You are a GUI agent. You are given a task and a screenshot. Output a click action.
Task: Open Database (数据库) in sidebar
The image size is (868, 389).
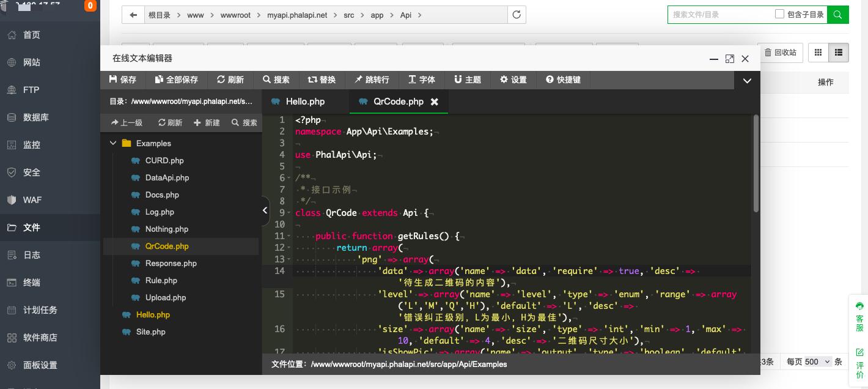pyautogui.click(x=50, y=117)
